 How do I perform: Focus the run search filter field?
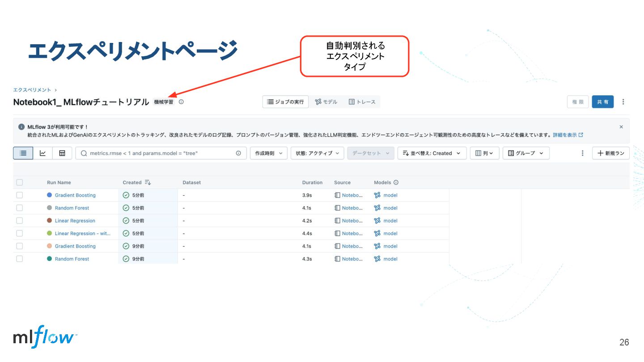coord(160,153)
